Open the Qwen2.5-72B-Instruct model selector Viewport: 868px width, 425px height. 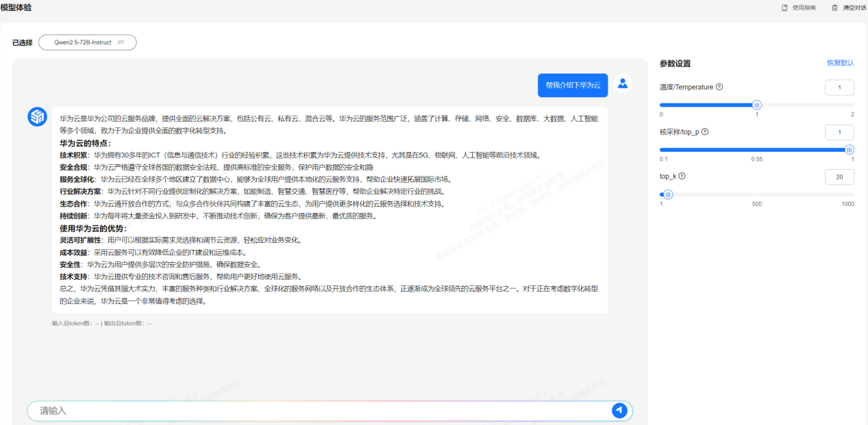(88, 42)
